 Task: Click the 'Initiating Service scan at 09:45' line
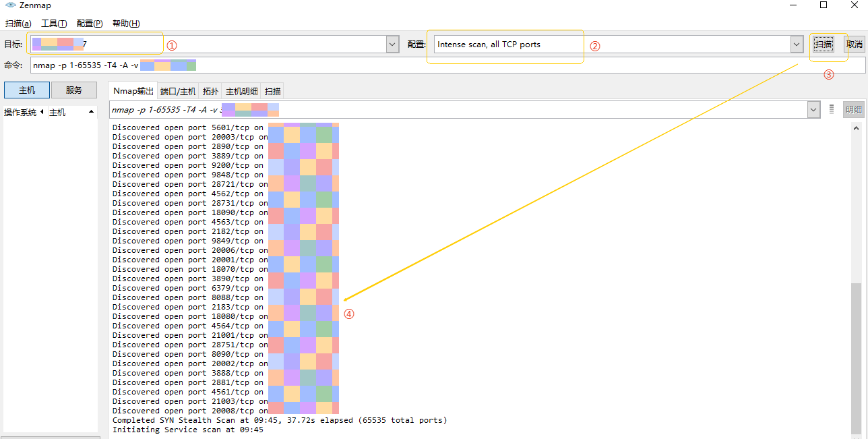(188, 430)
